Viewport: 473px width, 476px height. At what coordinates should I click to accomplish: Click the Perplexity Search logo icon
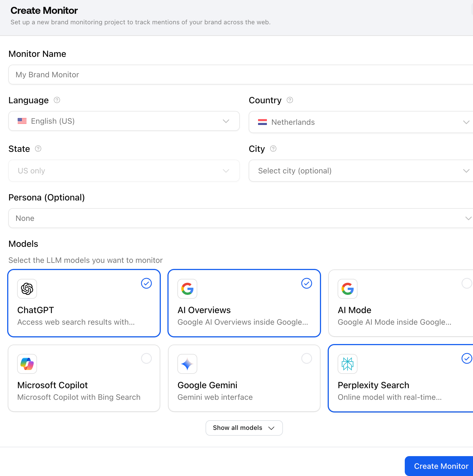click(348, 364)
